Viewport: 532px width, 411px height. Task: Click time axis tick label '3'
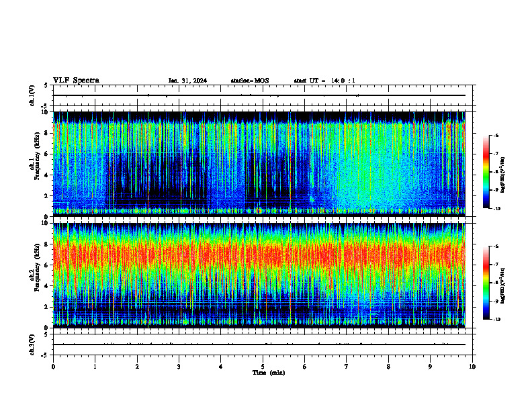[x=179, y=367]
